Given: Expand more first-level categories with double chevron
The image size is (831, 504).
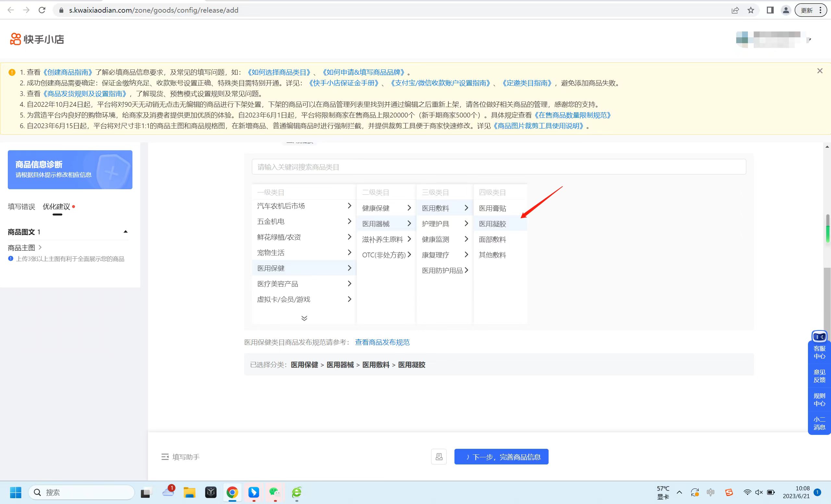Looking at the screenshot, I should tap(304, 318).
